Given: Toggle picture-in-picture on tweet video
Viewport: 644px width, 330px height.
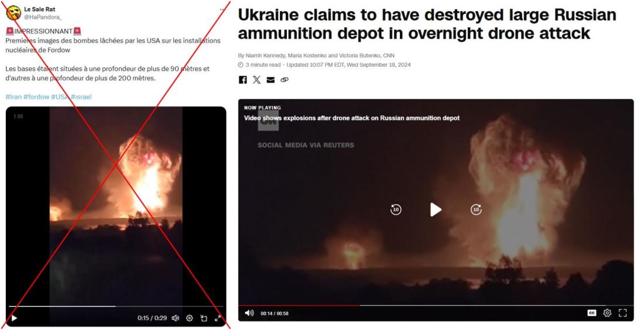Looking at the screenshot, I should [204, 318].
